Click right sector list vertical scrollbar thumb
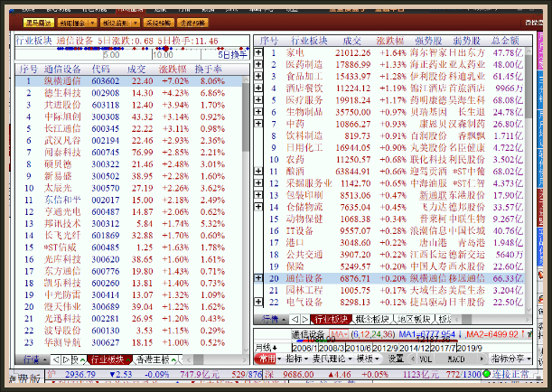The height and width of the screenshot is (392, 552). point(529,86)
